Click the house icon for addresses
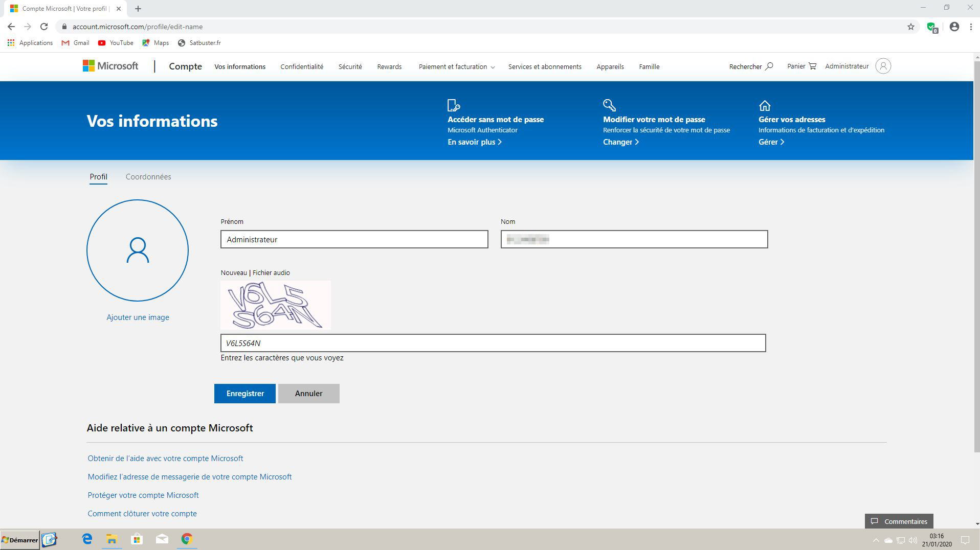The image size is (980, 550). (765, 106)
